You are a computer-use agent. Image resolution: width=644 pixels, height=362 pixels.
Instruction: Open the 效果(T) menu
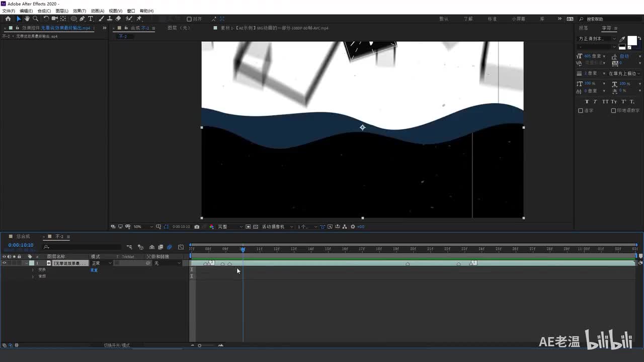(79, 11)
